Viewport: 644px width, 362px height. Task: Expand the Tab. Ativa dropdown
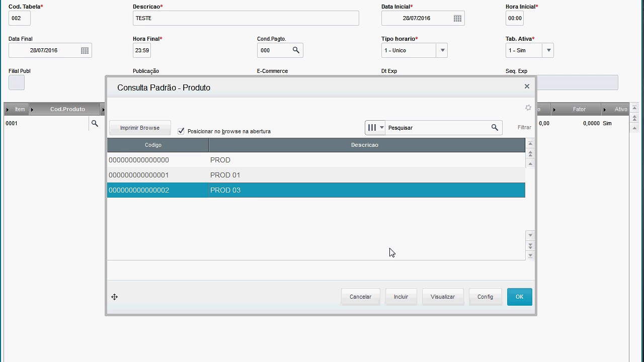click(548, 50)
